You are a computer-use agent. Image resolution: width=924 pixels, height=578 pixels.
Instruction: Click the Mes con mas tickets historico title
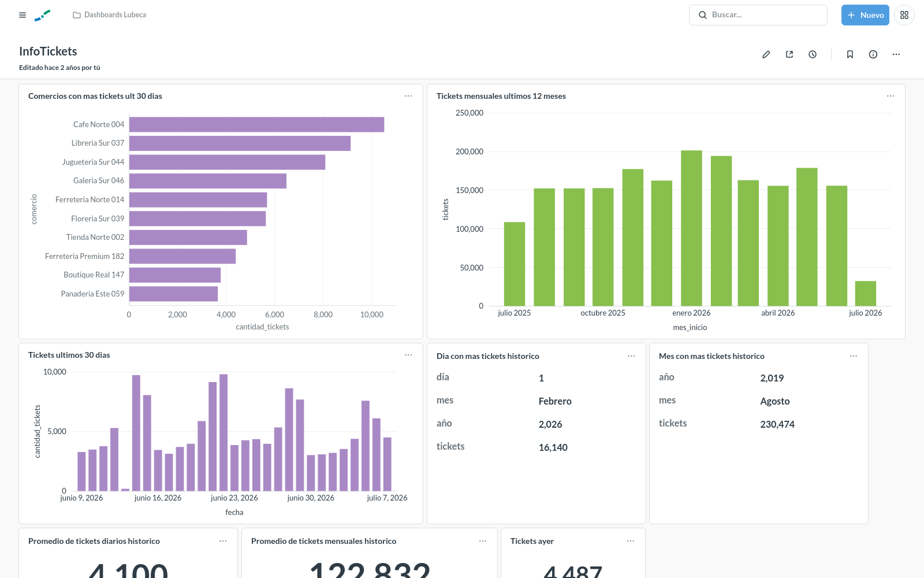pos(711,356)
